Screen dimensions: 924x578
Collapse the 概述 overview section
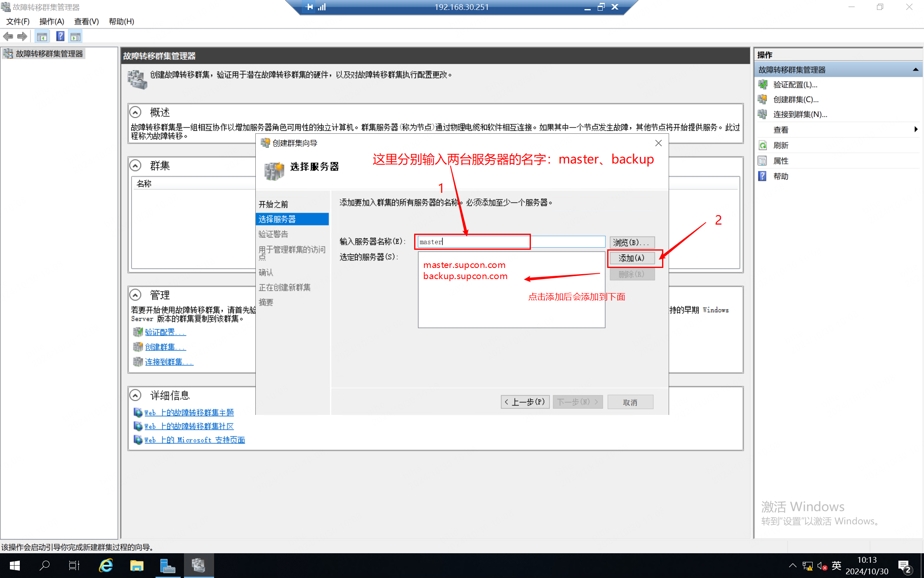(x=135, y=112)
